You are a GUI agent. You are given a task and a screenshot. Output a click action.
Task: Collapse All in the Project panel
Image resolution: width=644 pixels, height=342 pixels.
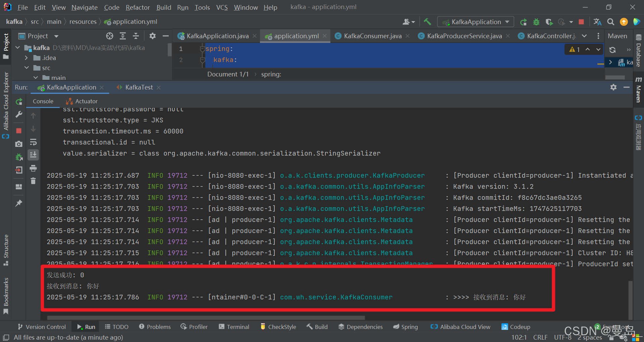pos(136,36)
